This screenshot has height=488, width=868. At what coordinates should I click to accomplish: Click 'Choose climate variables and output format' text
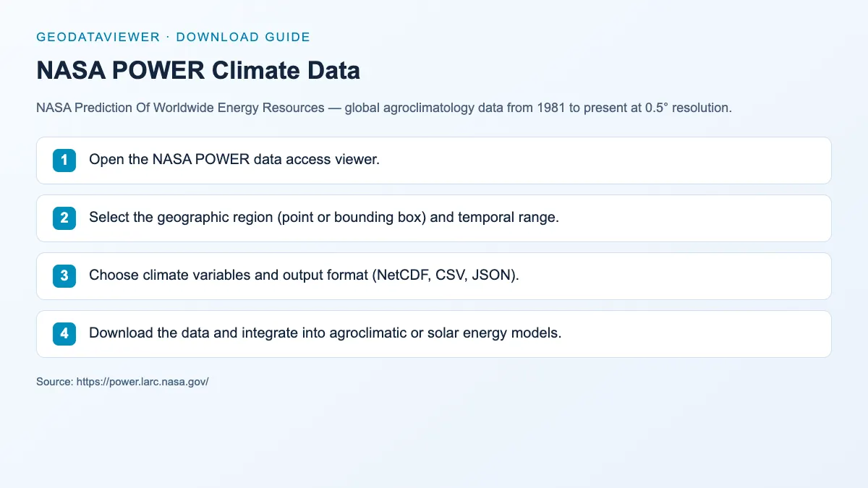(304, 275)
